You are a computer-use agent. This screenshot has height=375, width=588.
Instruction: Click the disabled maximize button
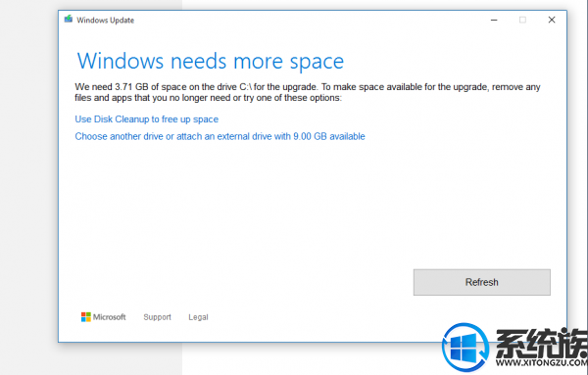(522, 20)
